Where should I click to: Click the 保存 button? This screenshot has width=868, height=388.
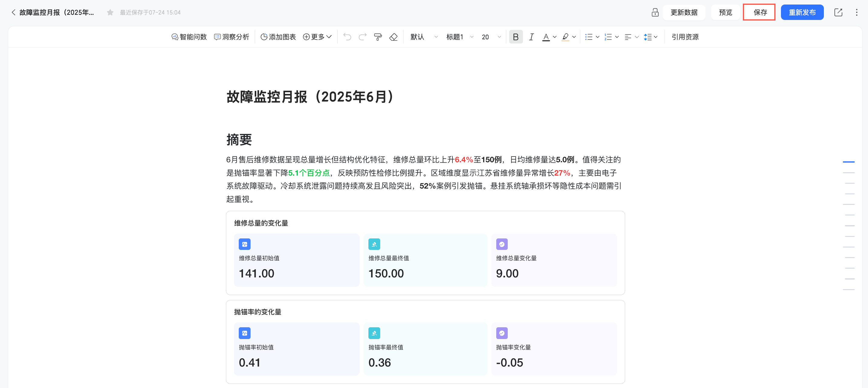pos(759,12)
